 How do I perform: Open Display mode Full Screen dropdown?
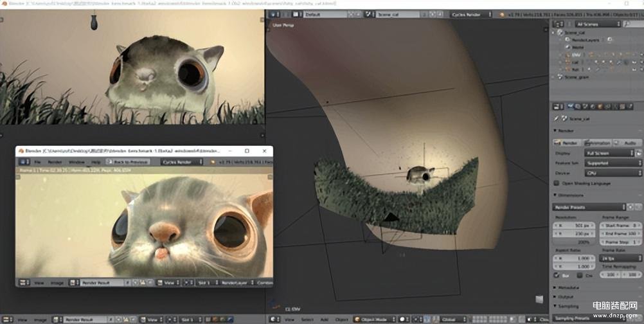[609, 153]
